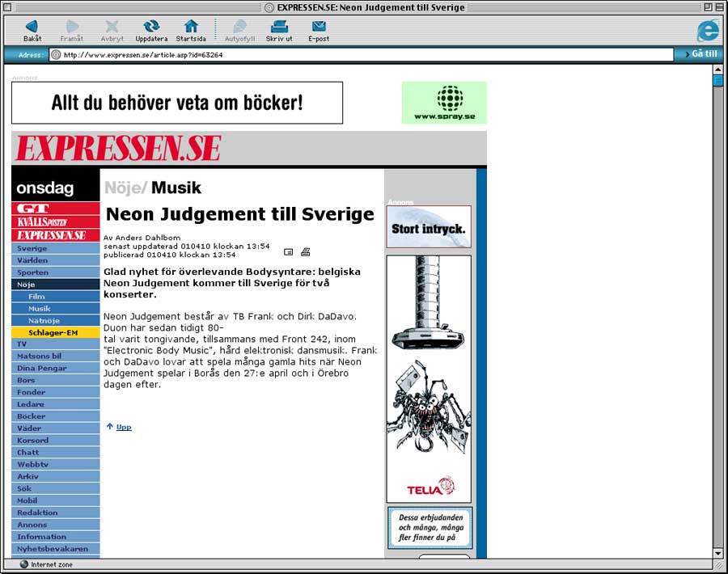Viewport: 728px width, 574px height.
Task: Focus the address URL field
Action: pyautogui.click(x=362, y=55)
